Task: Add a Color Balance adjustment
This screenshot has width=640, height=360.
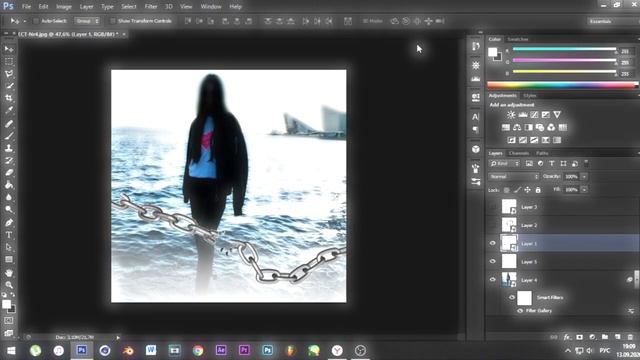Action: (x=517, y=127)
